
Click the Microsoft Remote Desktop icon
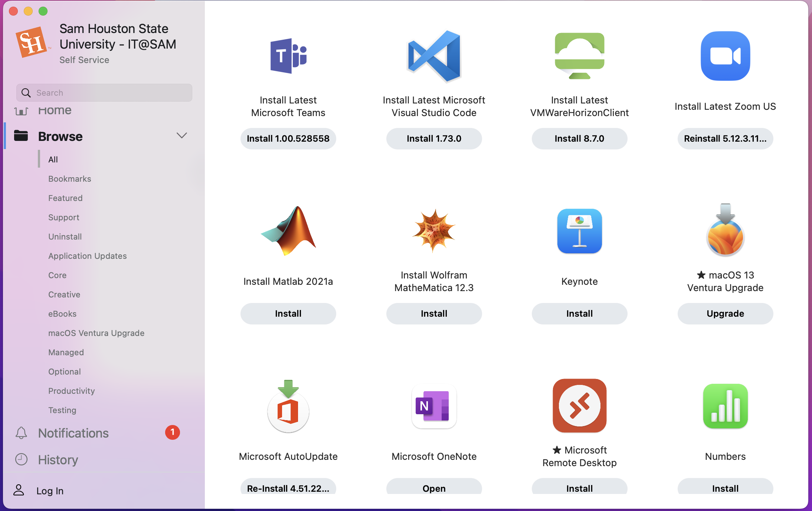(x=579, y=406)
